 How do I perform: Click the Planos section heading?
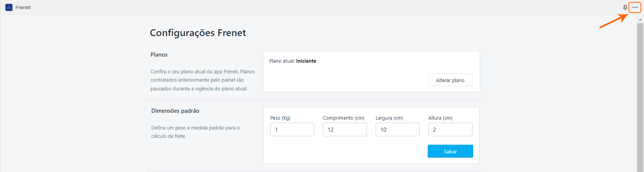(159, 55)
